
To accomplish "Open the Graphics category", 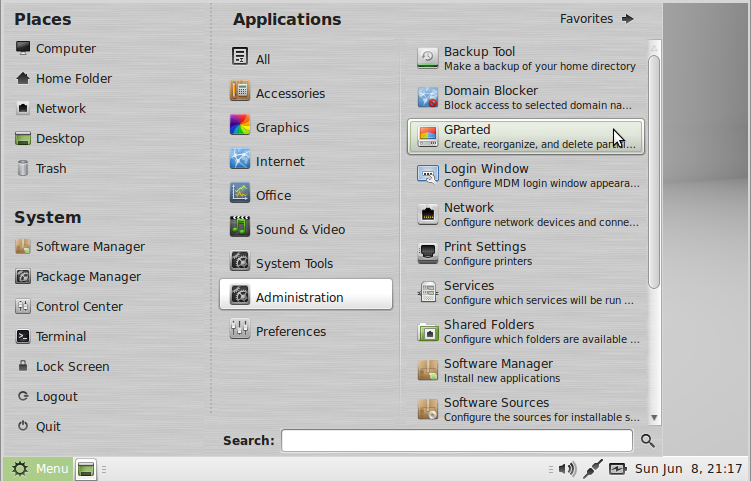I will (306, 127).
